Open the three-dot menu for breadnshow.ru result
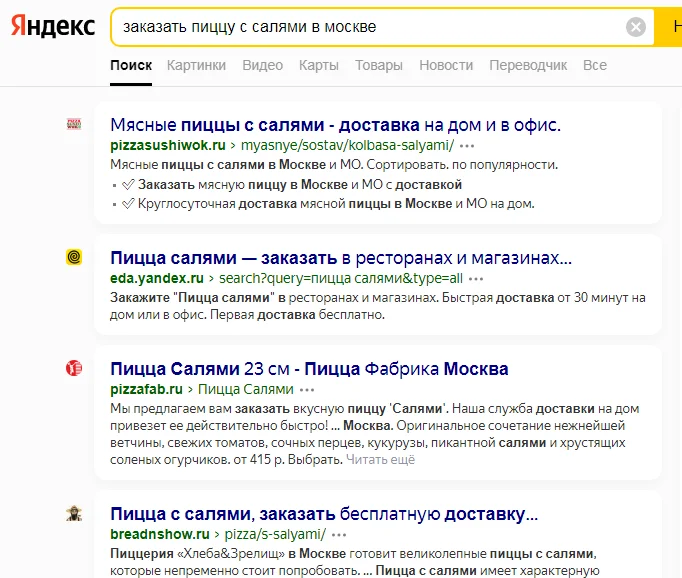The image size is (682, 578). click(x=339, y=535)
